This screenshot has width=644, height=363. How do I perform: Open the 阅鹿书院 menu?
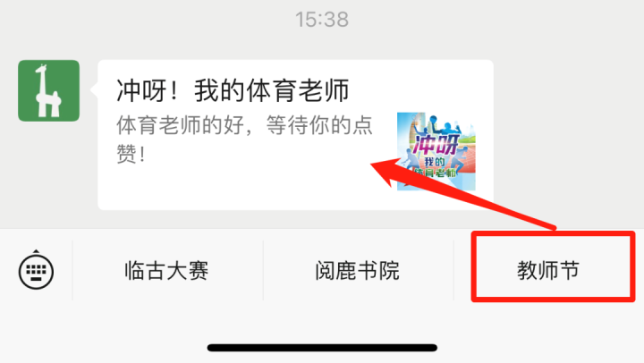[357, 271]
